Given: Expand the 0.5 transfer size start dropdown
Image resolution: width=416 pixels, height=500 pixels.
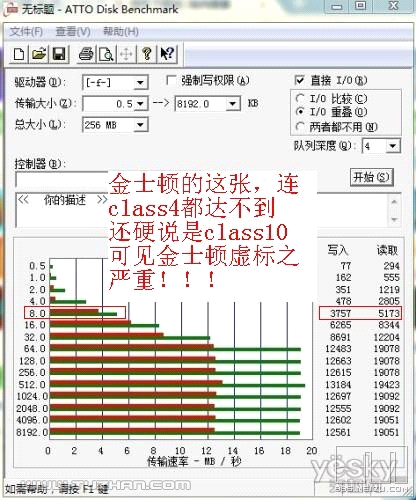Looking at the screenshot, I should pos(141,104).
